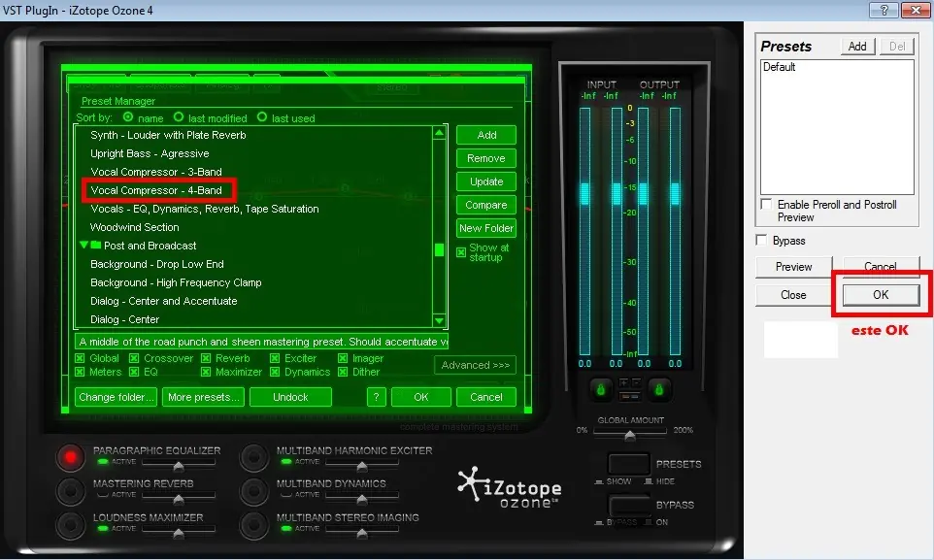Select sort by last used radio button
The image size is (934, 560).
click(262, 116)
